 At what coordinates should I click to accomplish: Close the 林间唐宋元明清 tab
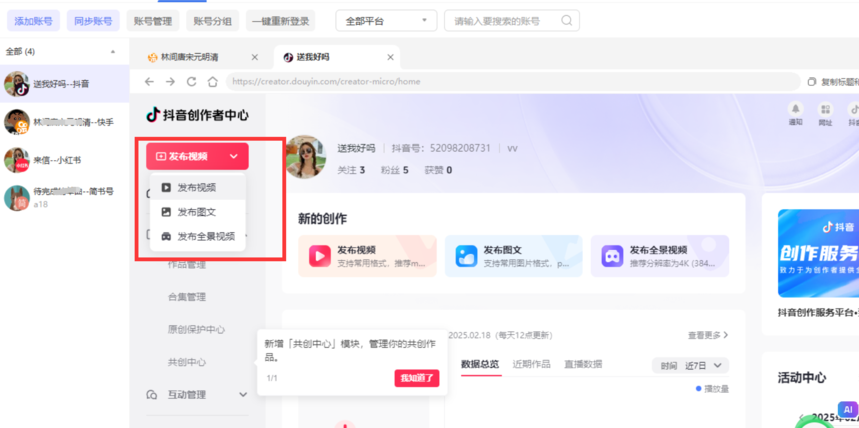(x=254, y=57)
